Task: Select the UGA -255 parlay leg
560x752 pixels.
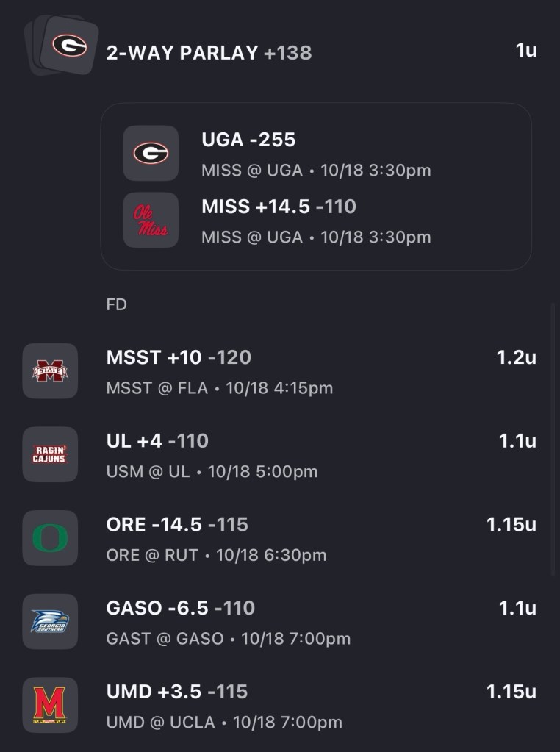Action: 248,140
